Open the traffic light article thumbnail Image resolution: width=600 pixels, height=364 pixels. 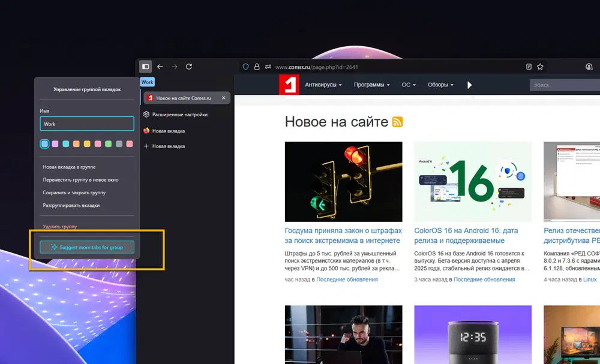[x=343, y=182]
